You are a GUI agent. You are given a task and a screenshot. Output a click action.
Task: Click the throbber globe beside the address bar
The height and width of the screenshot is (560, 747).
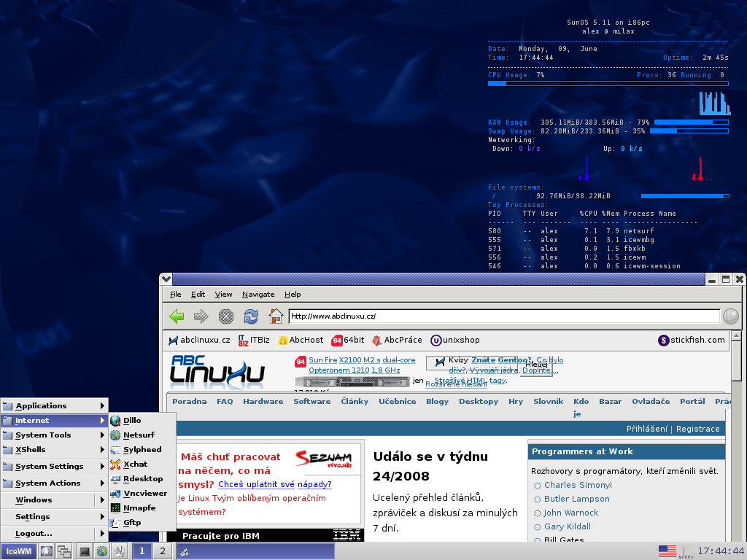[x=730, y=316]
